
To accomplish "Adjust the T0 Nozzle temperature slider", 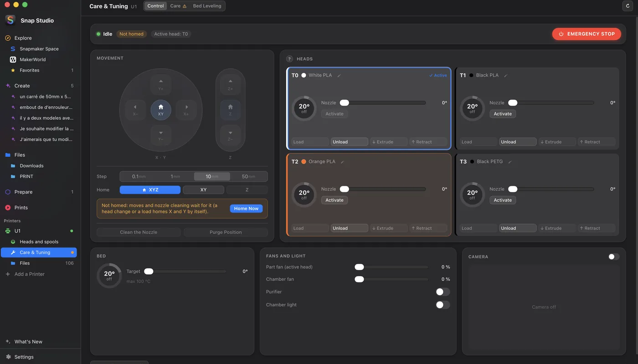I will pyautogui.click(x=383, y=103).
